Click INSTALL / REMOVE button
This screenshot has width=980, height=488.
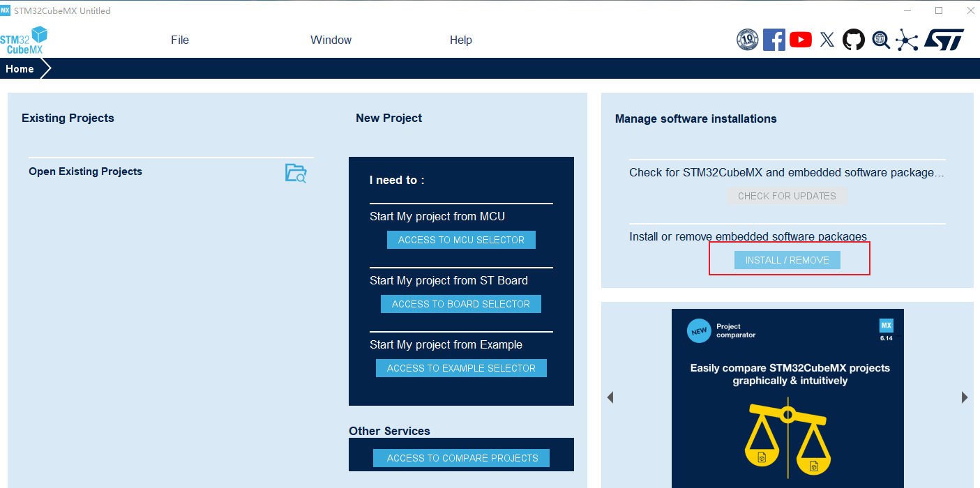point(787,260)
